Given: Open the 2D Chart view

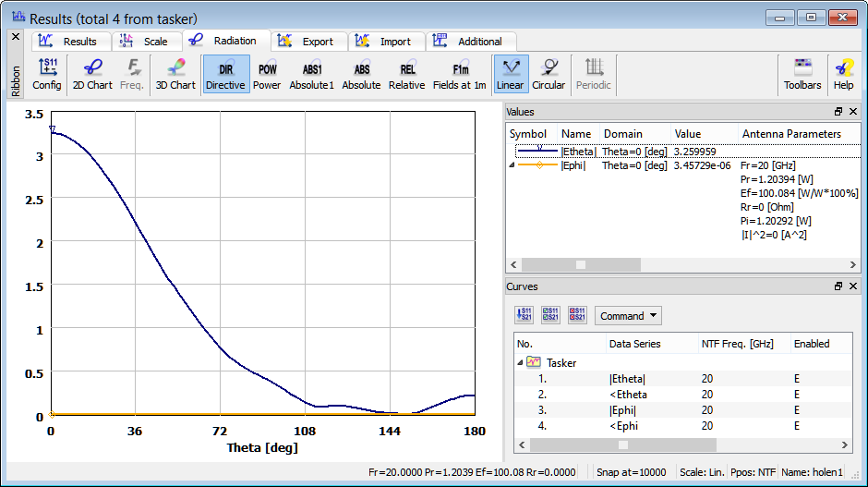Looking at the screenshot, I should tap(92, 74).
